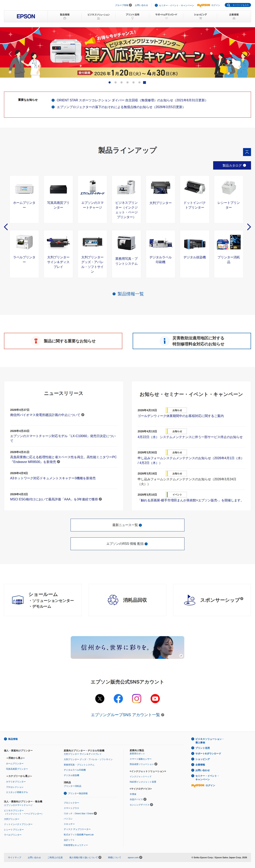
Task: Open the レシートプリンター product lineup card
Action: (x=229, y=199)
